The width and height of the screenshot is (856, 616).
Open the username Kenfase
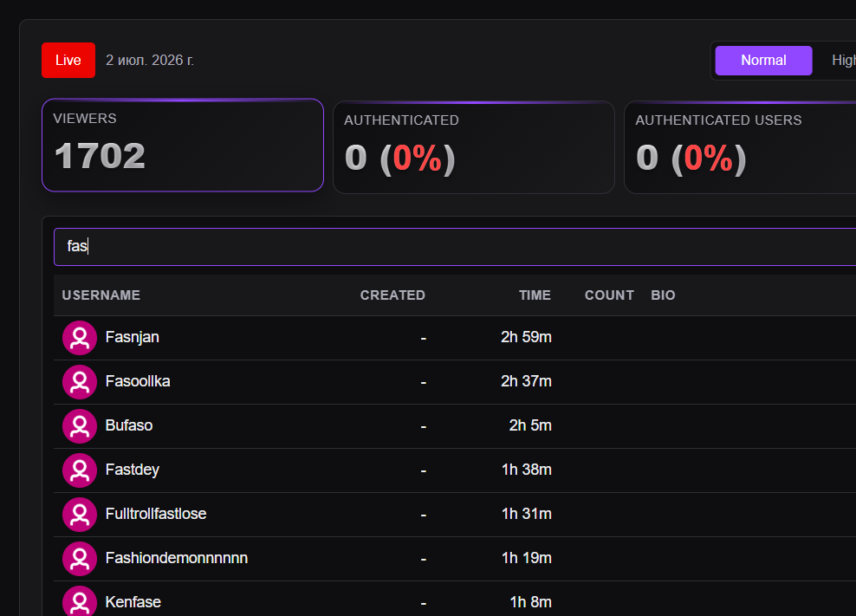tap(133, 602)
